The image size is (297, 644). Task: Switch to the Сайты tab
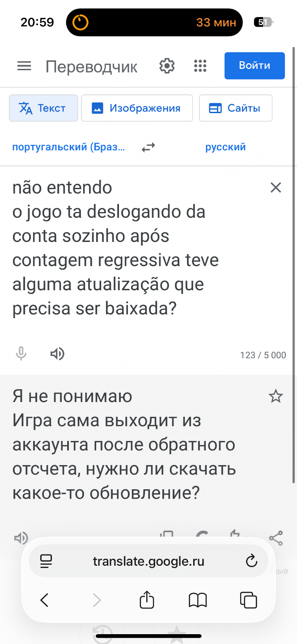[x=235, y=108]
